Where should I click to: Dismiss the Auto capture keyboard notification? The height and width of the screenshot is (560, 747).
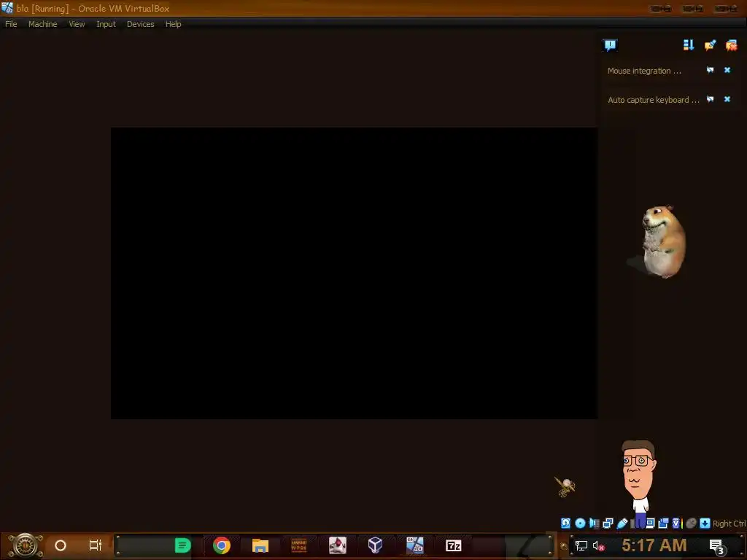(x=727, y=99)
